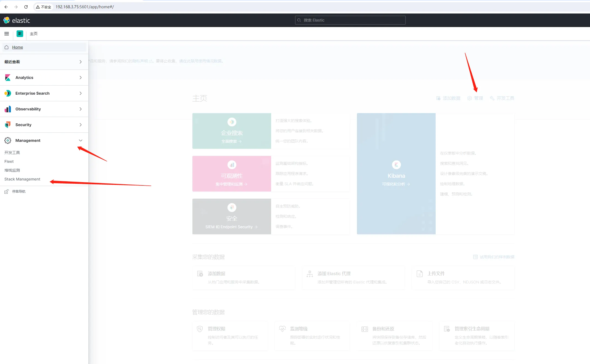Open the 管理权限 card
590x364 pixels.
click(x=230, y=336)
